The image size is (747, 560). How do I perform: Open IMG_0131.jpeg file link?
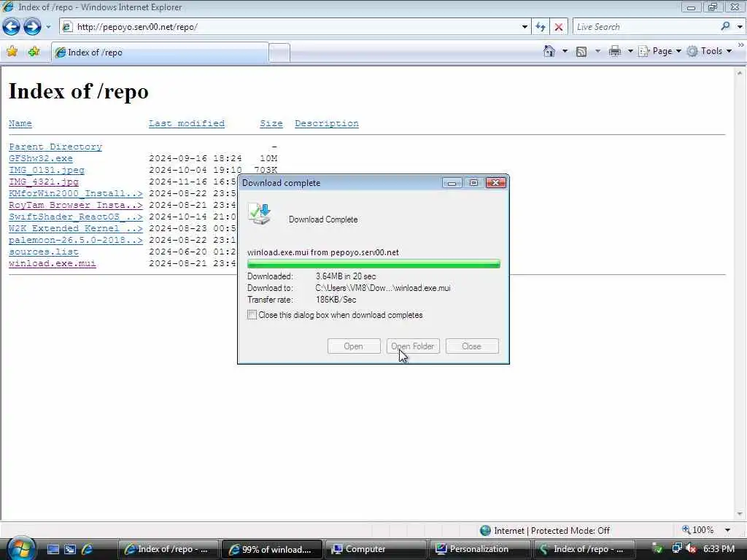coord(46,170)
